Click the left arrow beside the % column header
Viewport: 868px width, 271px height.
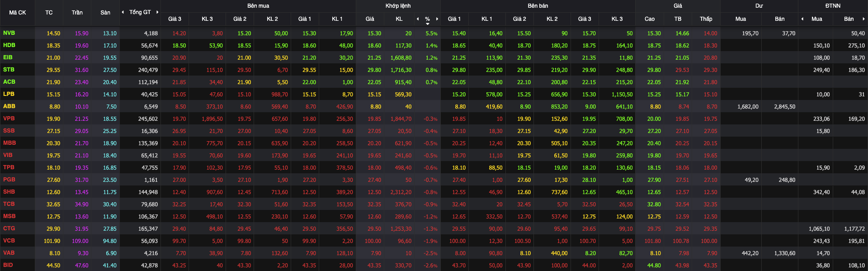418,19
